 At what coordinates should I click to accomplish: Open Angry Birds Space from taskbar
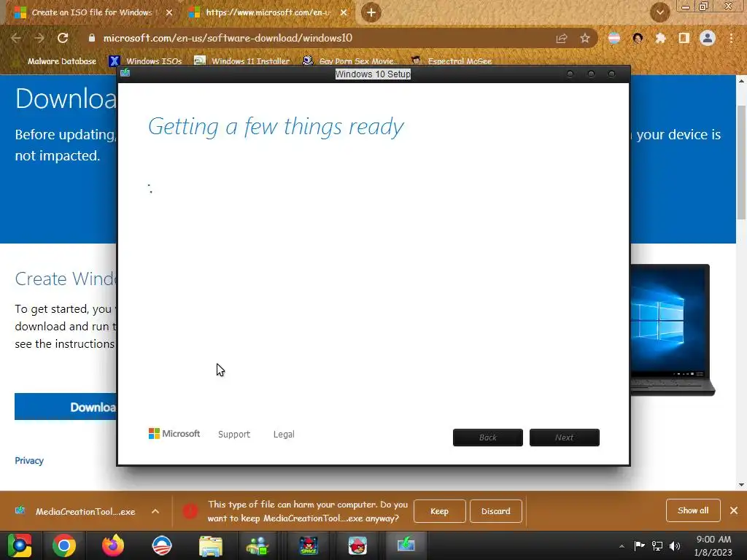pyautogui.click(x=309, y=545)
